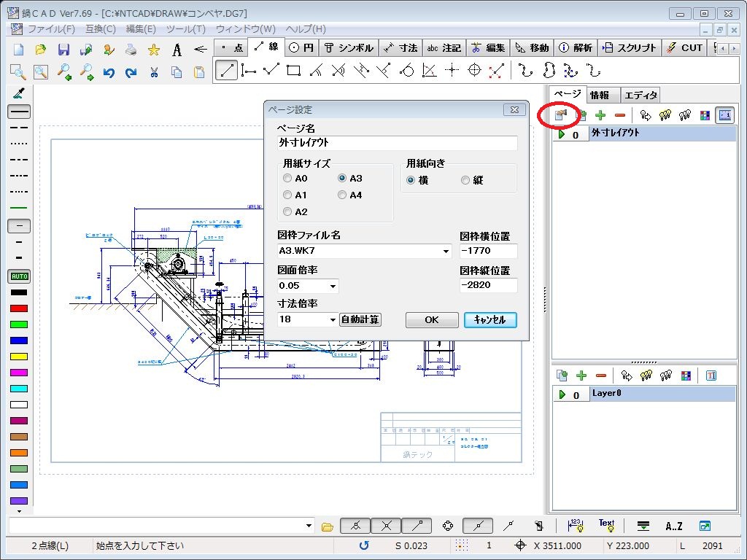Click the rotate arrow icon in status bar
This screenshot has height=560, width=747.
(x=364, y=545)
